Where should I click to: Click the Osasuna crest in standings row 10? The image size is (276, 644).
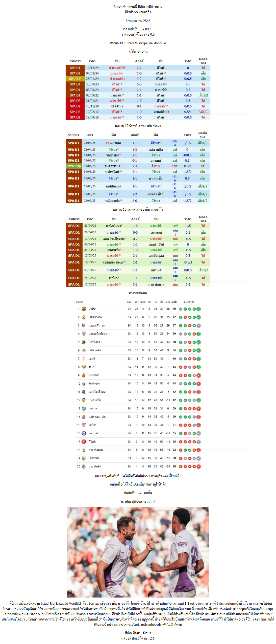(x=84, y=383)
